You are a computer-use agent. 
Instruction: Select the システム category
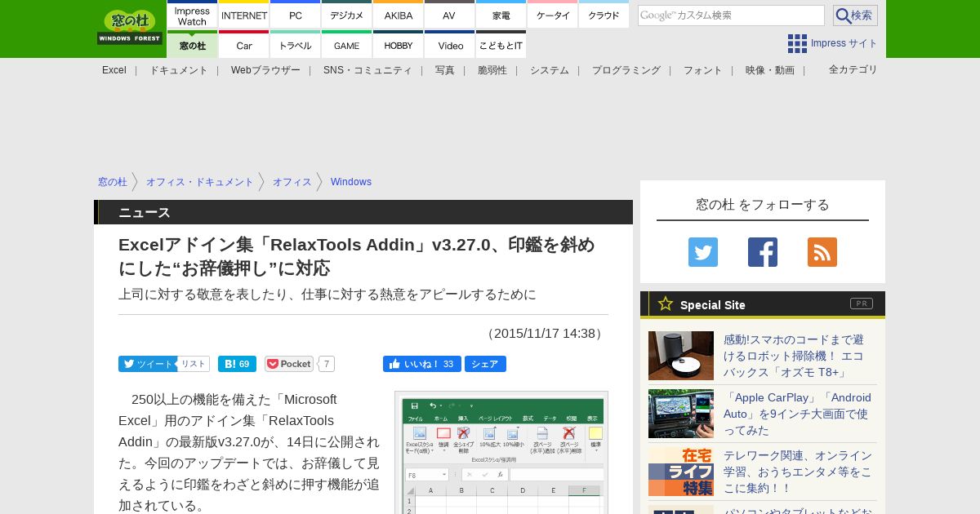click(550, 70)
